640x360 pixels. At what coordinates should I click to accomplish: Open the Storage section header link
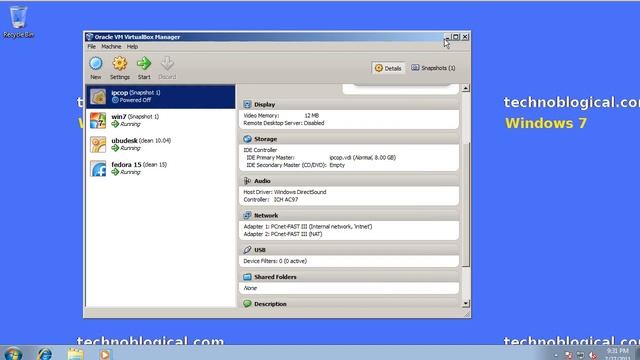pyautogui.click(x=265, y=139)
